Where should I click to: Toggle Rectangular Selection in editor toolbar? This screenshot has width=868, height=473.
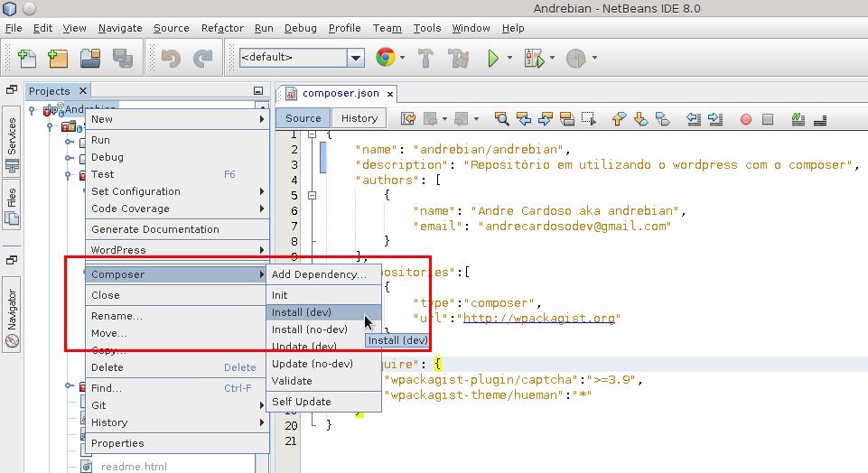pyautogui.click(x=588, y=118)
